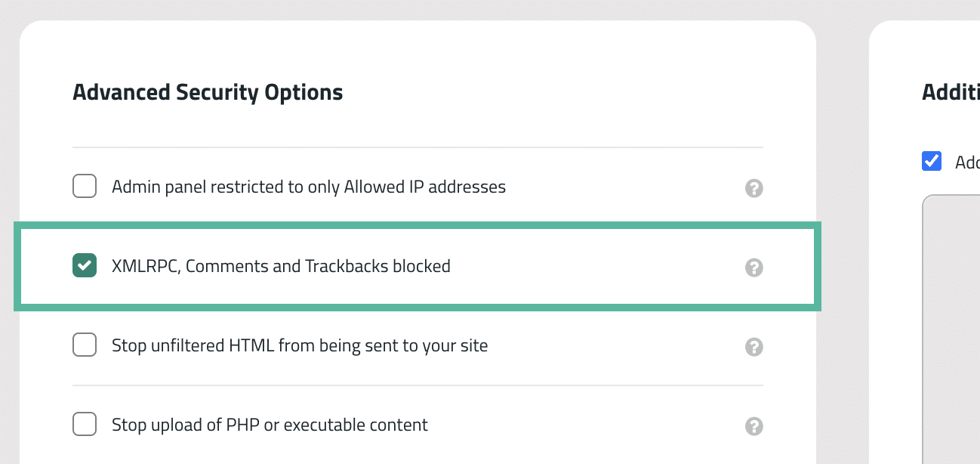980x464 pixels.
Task: Select the XMLRPC Comments and Trackbacks label text
Action: pyautogui.click(x=281, y=265)
